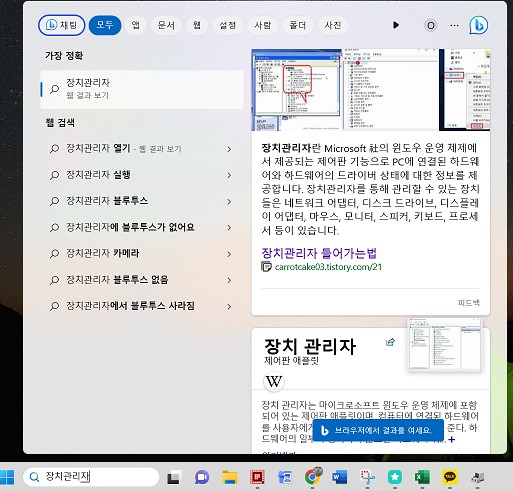Image resolution: width=513 pixels, height=491 pixels.
Task: Click the 피드백 link
Action: coord(468,303)
